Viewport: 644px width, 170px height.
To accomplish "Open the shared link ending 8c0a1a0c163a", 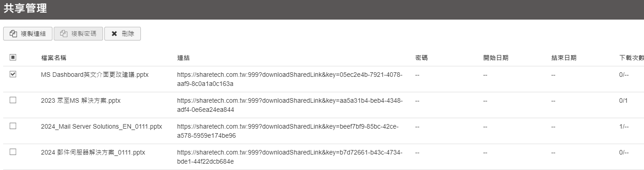I will pyautogui.click(x=290, y=79).
